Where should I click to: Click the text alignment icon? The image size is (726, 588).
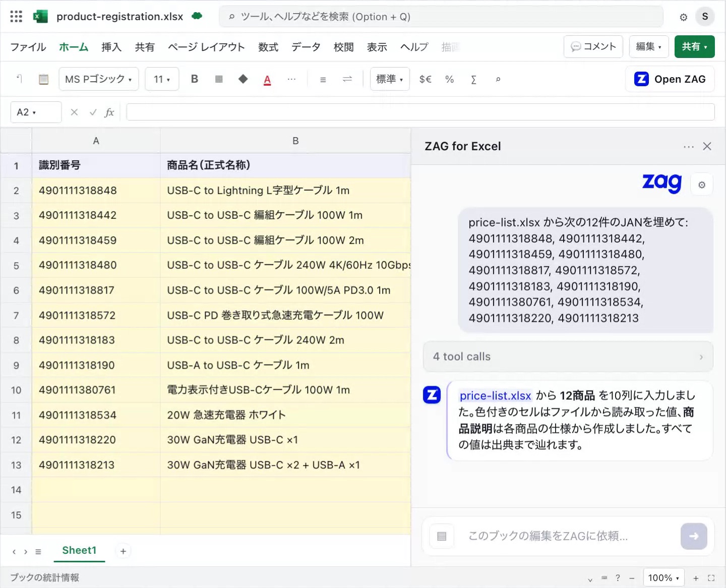pos(323,80)
